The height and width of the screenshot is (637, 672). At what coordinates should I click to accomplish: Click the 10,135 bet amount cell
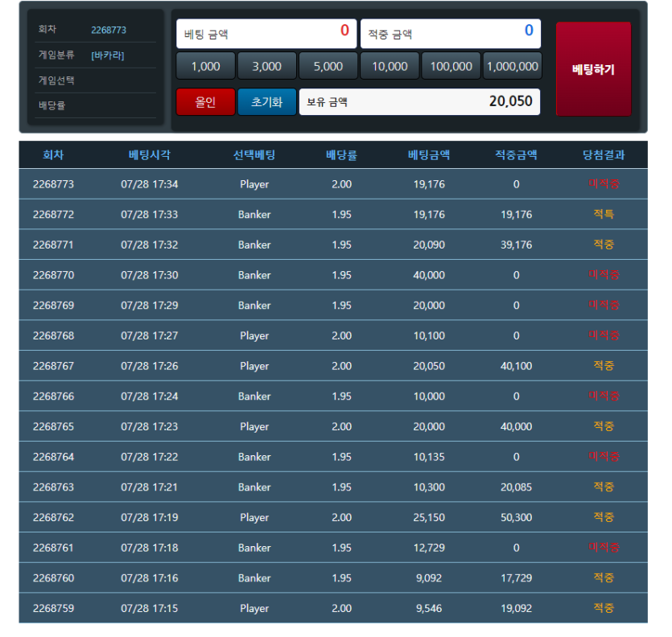(x=429, y=457)
